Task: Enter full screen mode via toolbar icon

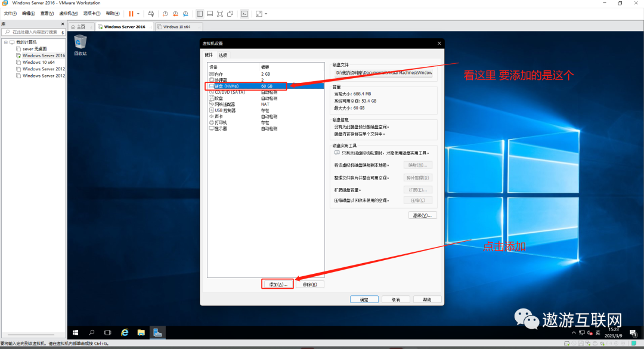Action: pos(220,14)
